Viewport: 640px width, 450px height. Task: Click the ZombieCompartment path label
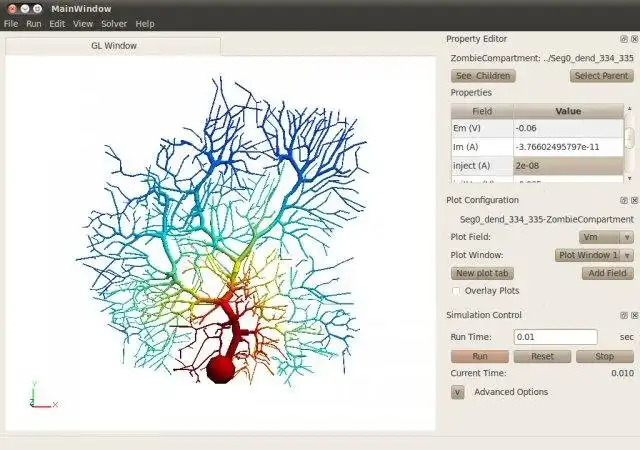coord(542,58)
